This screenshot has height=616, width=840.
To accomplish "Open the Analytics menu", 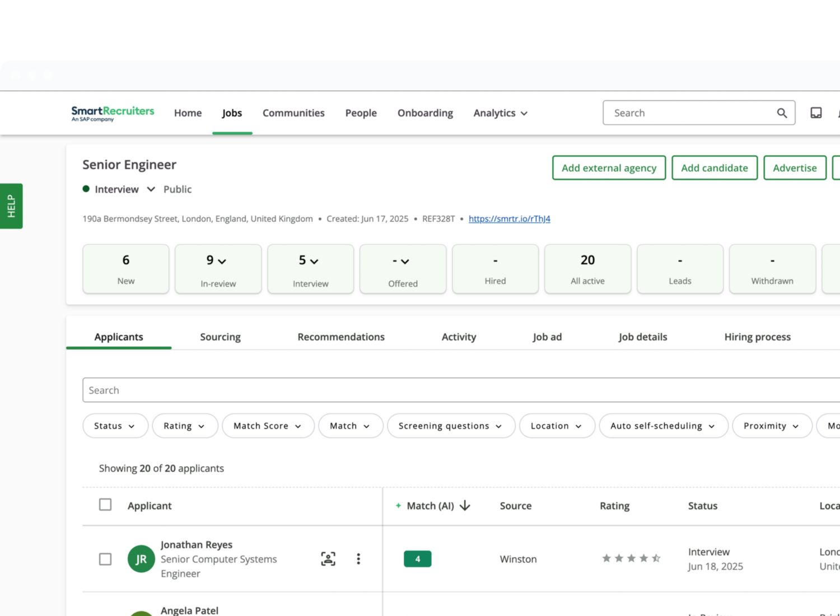I will 500,113.
